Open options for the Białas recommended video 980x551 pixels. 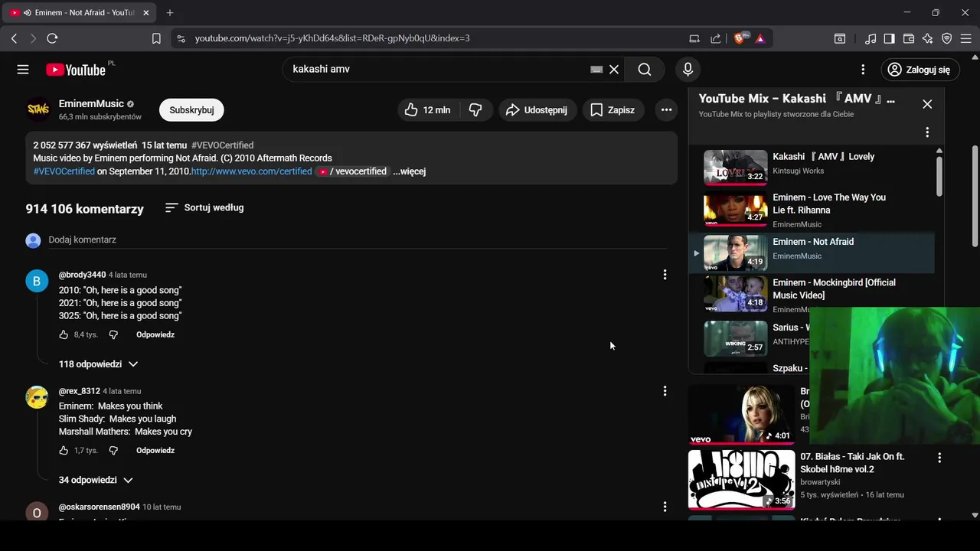click(x=939, y=458)
